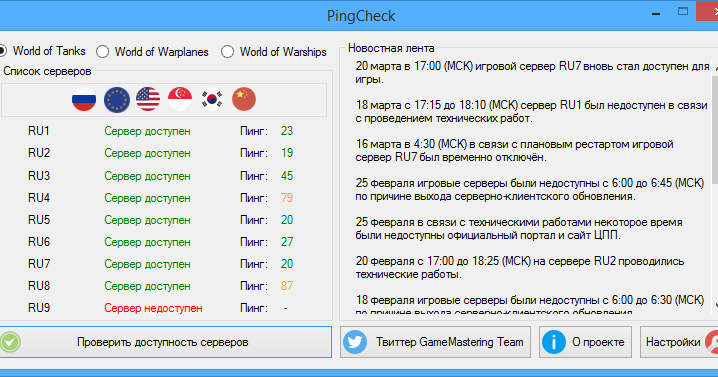The image size is (718, 377).
Task: Select the European Union flag region
Action: [x=117, y=99]
